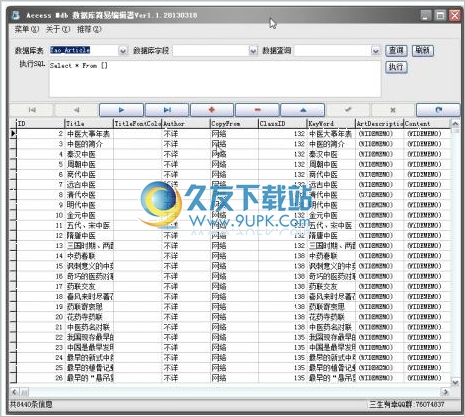Expand the 数据库表 table dropdown
This screenshot has height=417, width=465.
[123, 51]
